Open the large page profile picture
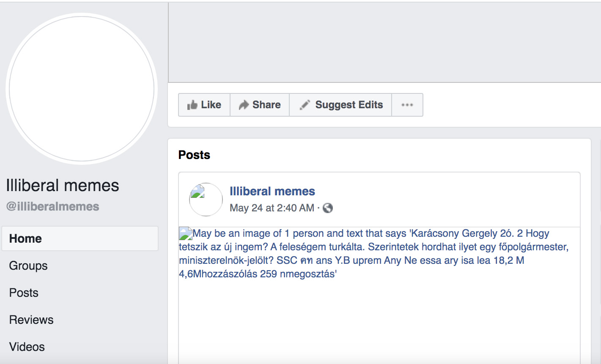Image resolution: width=601 pixels, height=364 pixels. click(x=82, y=89)
